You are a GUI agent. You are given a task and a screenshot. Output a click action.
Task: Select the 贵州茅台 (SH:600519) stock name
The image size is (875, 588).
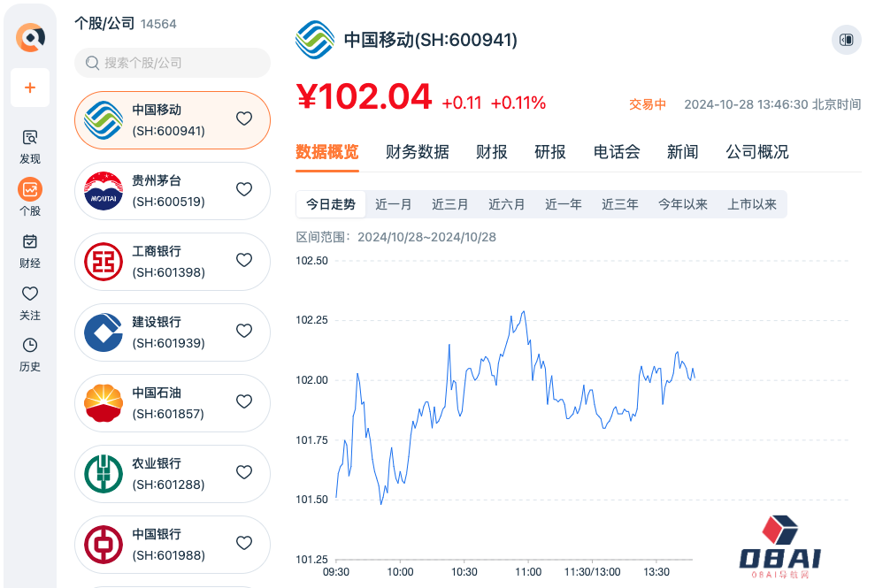click(168, 191)
